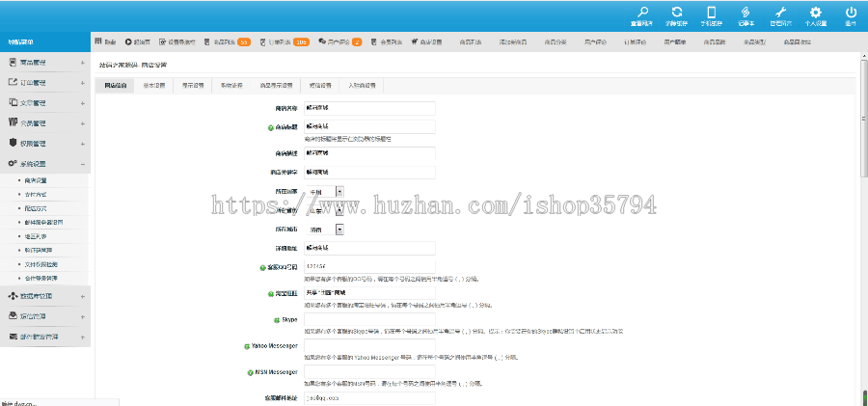Open the notepad icon in the top bar

coord(746,13)
